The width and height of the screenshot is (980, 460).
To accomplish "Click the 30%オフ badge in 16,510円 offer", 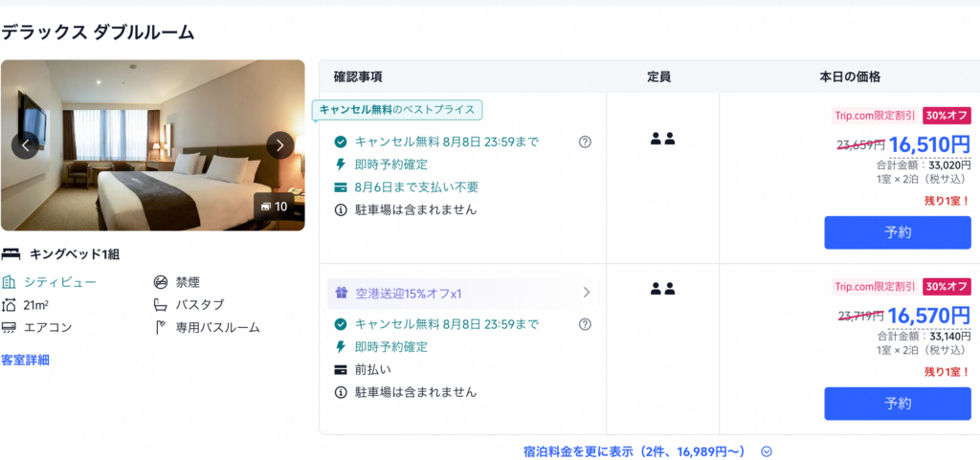I will click(947, 116).
